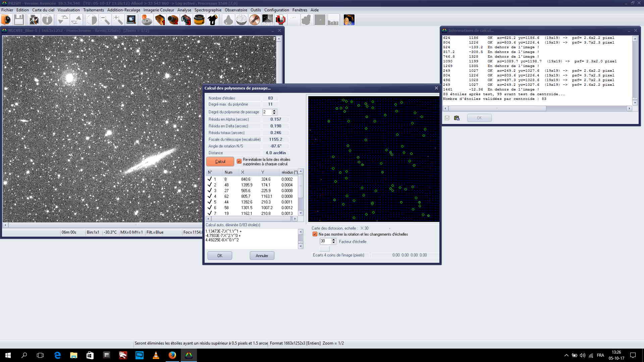644x362 pixels.
Task: Click the wrench tool icon
Action: (255, 20)
